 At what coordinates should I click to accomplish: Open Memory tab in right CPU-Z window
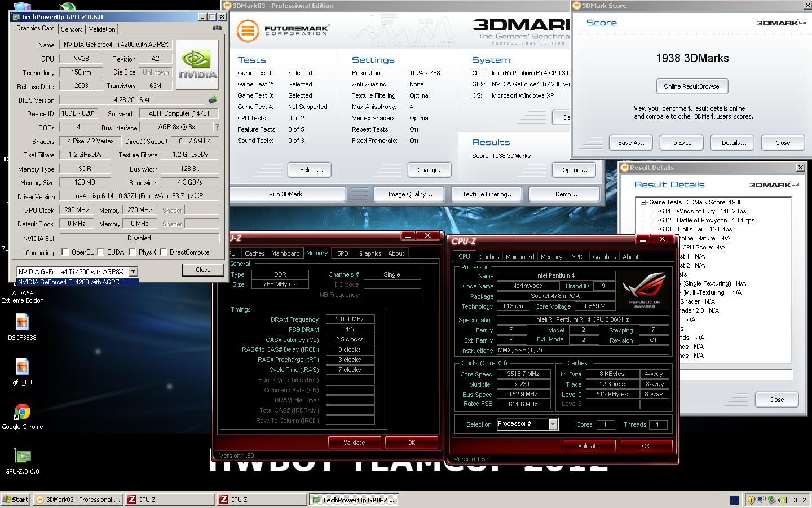[x=551, y=257]
